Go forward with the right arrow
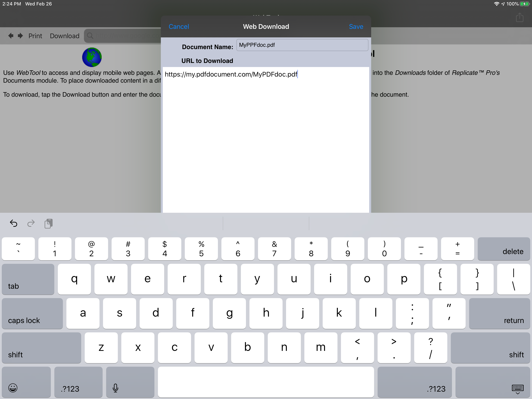The width and height of the screenshot is (532, 399). pyautogui.click(x=20, y=36)
